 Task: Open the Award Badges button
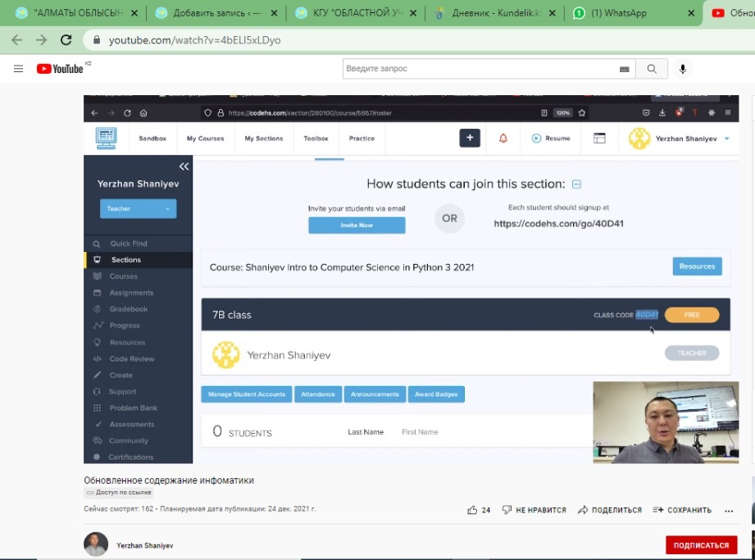(436, 394)
